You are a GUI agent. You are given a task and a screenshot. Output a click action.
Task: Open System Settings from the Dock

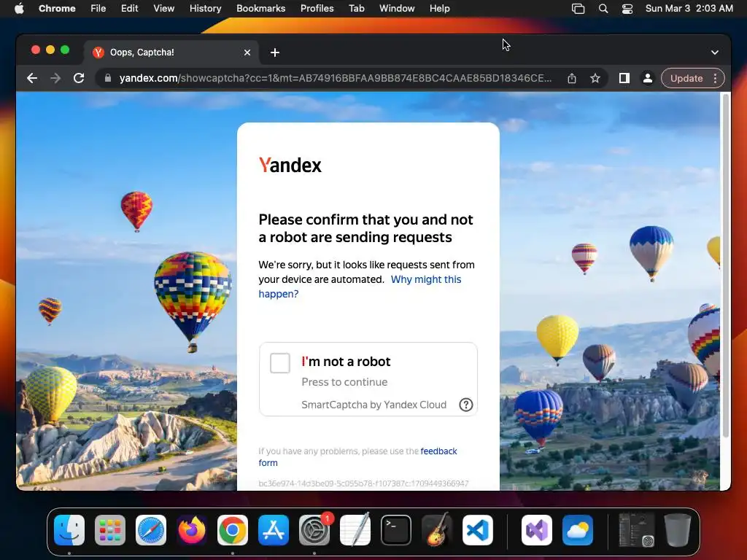314,530
